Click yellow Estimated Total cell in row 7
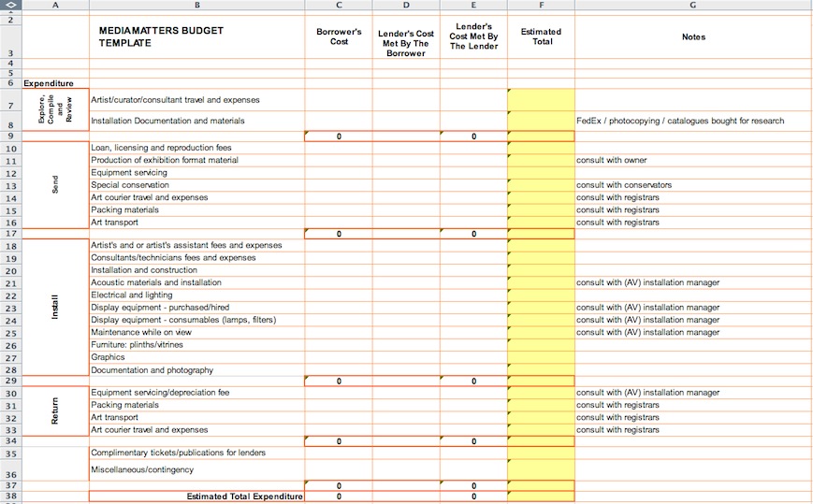The image size is (813, 504). tap(541, 99)
